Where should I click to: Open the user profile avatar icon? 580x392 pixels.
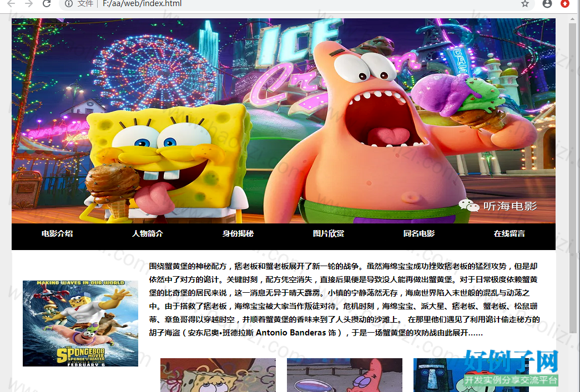pos(547,4)
